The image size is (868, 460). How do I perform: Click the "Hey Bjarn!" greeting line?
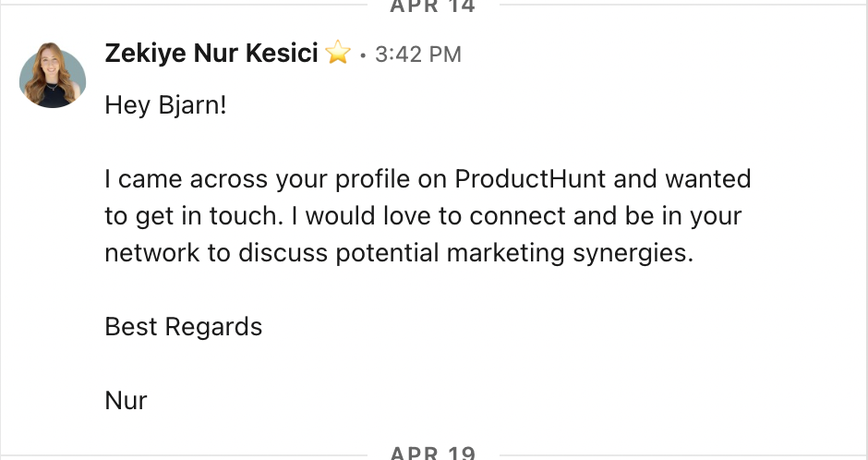pyautogui.click(x=165, y=105)
